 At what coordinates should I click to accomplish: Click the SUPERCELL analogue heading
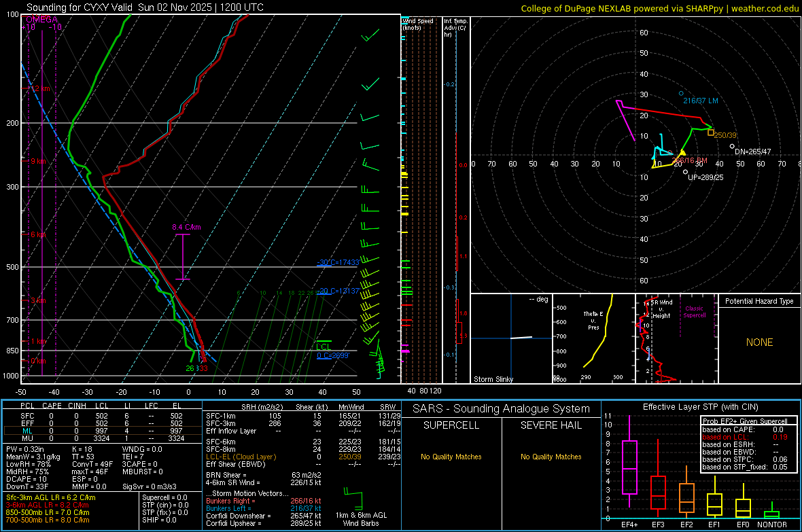point(451,425)
